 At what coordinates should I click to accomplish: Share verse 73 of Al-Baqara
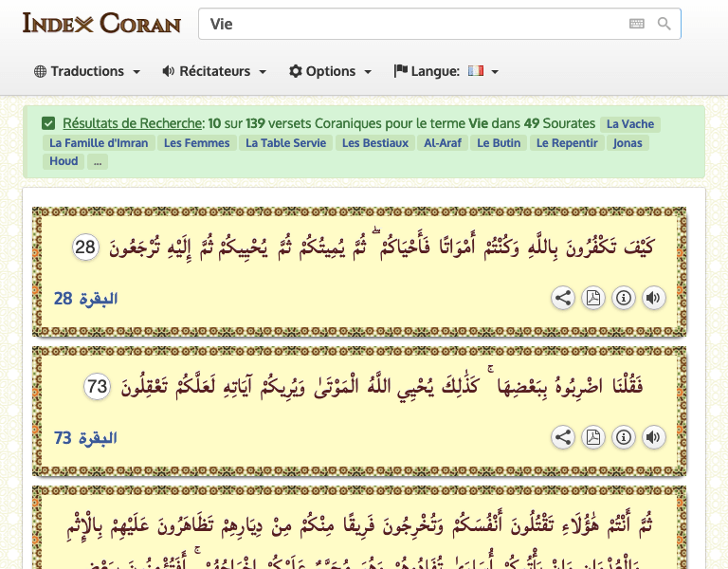click(x=563, y=437)
